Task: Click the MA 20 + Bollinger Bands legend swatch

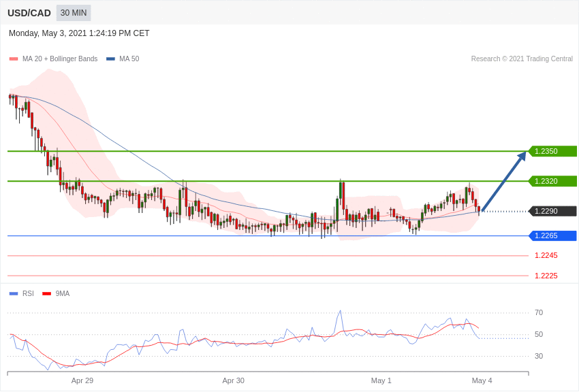Action: tap(14, 59)
